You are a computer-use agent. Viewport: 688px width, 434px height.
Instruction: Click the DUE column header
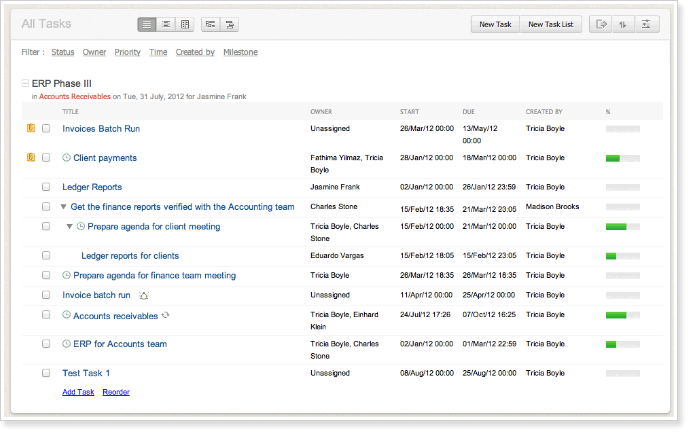pyautogui.click(x=469, y=112)
